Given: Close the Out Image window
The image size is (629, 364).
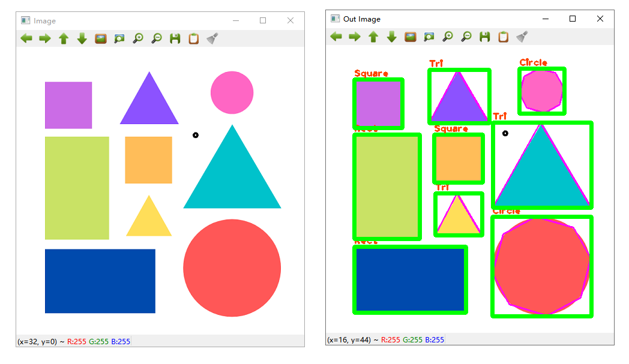Looking at the screenshot, I should (x=600, y=19).
